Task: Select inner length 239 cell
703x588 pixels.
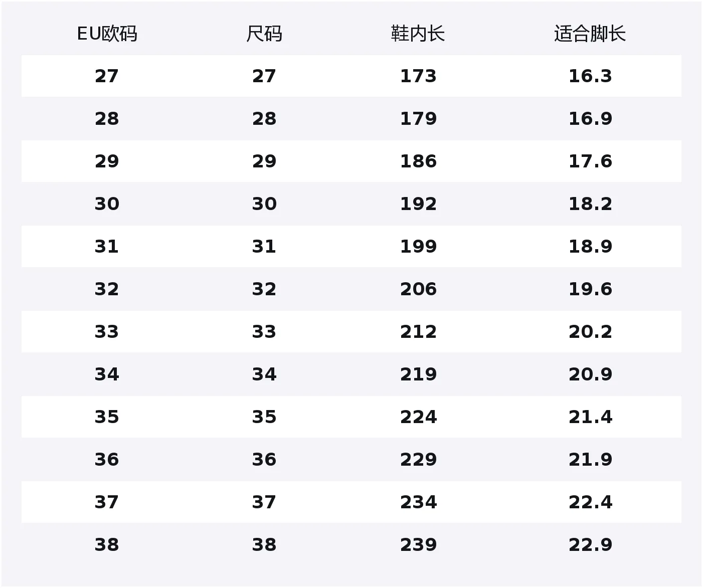Action: pos(418,545)
